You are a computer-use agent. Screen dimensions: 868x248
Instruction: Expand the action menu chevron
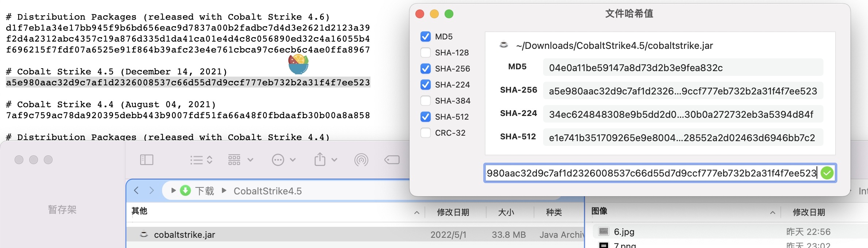click(293, 160)
